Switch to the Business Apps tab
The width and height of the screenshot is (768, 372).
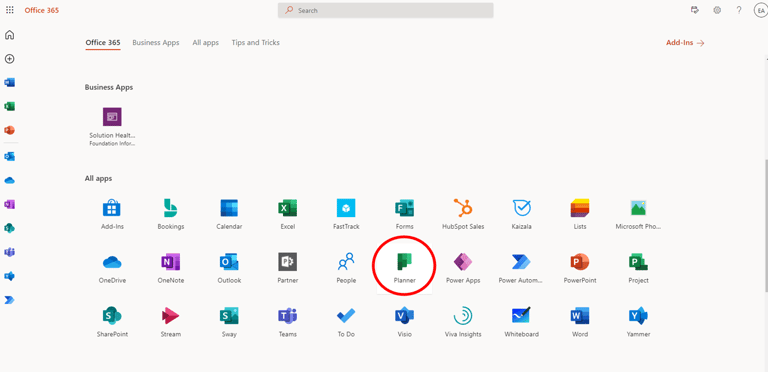(x=156, y=43)
